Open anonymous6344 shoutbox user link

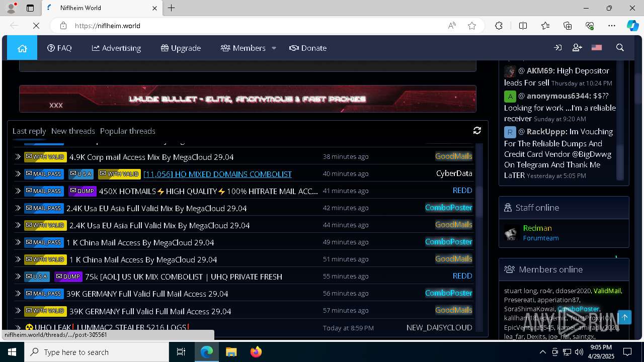click(x=557, y=96)
